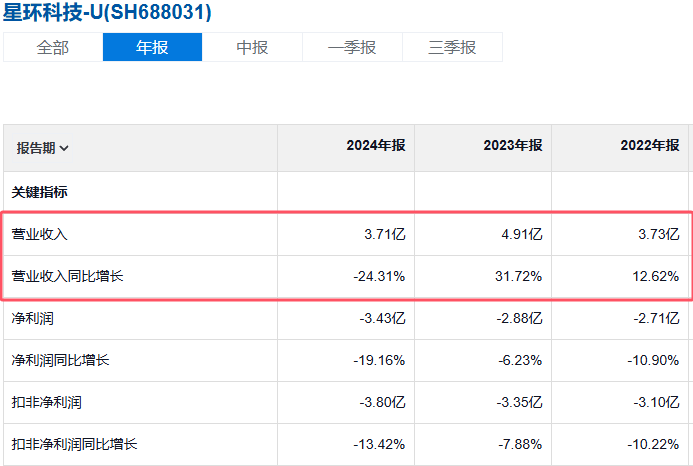Click the 营业收入 row label
The image size is (693, 466).
pyautogui.click(x=39, y=234)
